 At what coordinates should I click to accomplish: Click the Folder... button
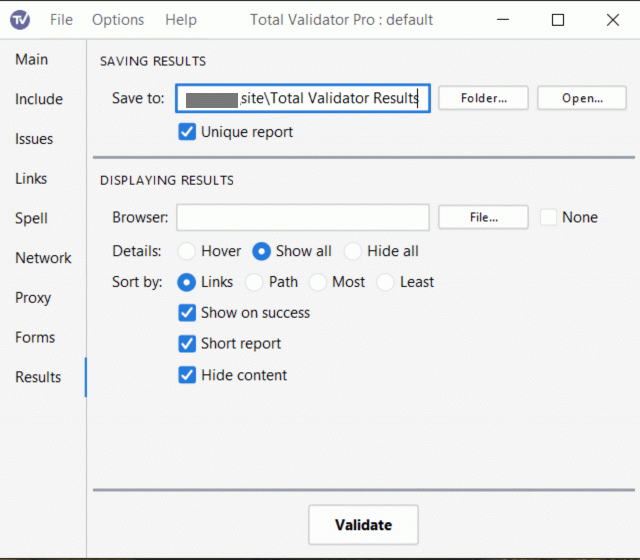pos(483,98)
